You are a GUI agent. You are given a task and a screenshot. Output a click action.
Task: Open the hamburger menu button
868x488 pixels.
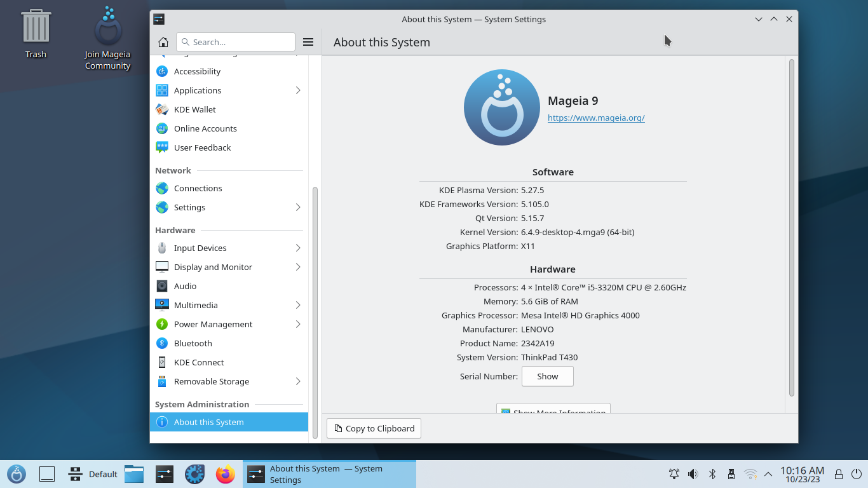tap(308, 42)
